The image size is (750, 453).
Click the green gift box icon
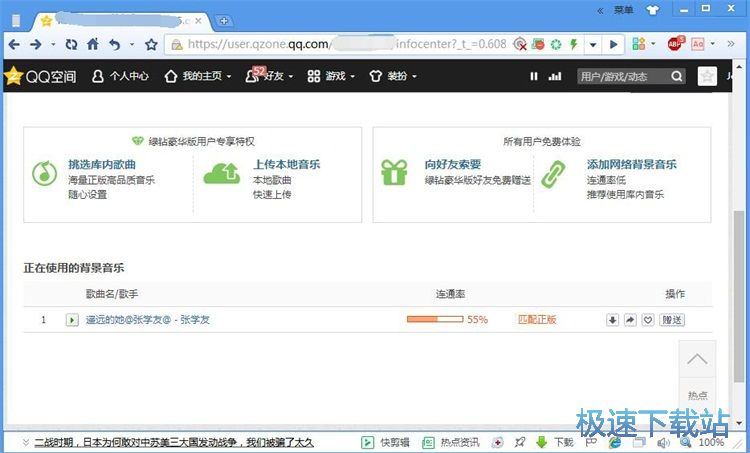click(x=394, y=173)
